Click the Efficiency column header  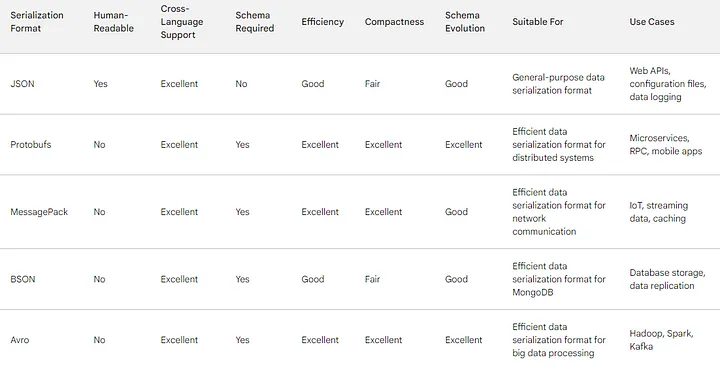(322, 22)
